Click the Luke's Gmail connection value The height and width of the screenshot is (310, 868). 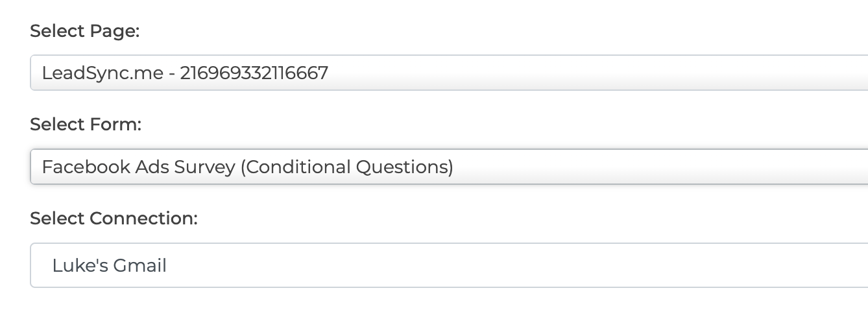110,265
